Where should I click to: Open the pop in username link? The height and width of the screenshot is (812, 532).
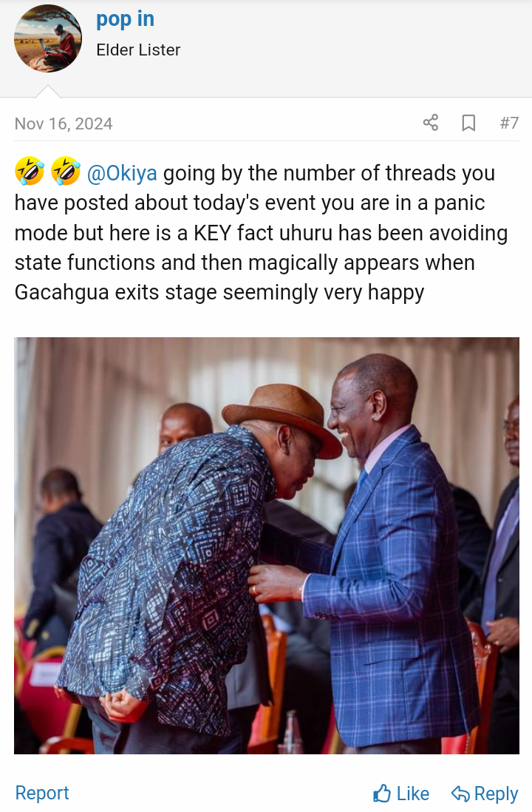[x=125, y=20]
